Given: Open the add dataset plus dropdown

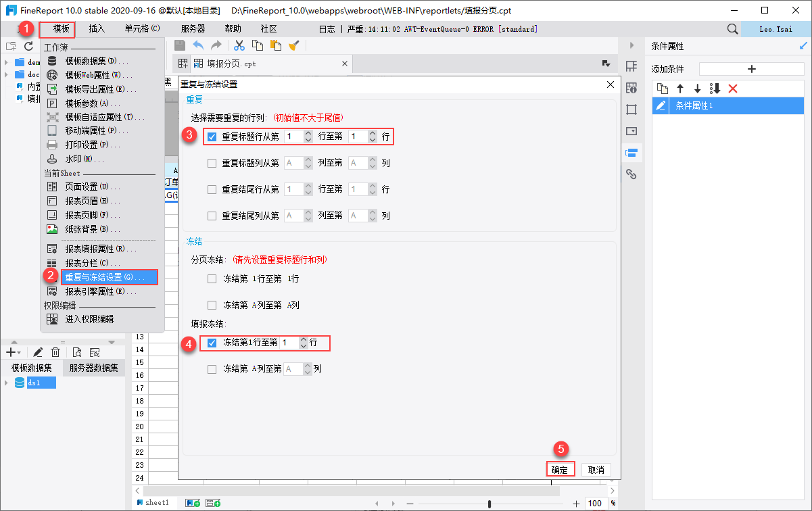Looking at the screenshot, I should [x=13, y=352].
